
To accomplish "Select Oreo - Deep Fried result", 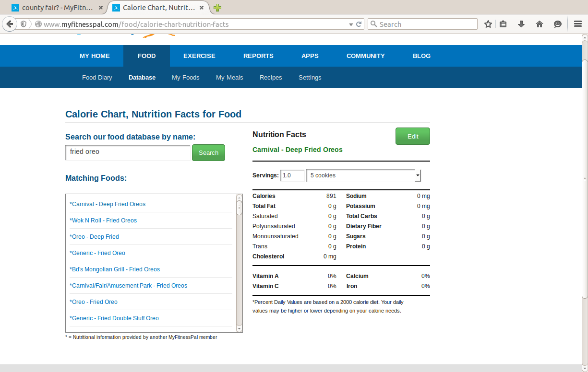I will point(94,237).
